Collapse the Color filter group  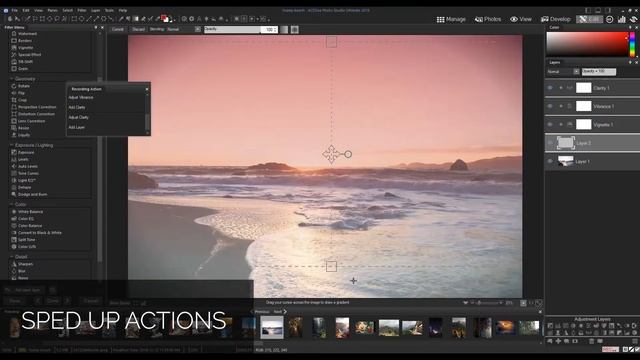tap(11, 204)
